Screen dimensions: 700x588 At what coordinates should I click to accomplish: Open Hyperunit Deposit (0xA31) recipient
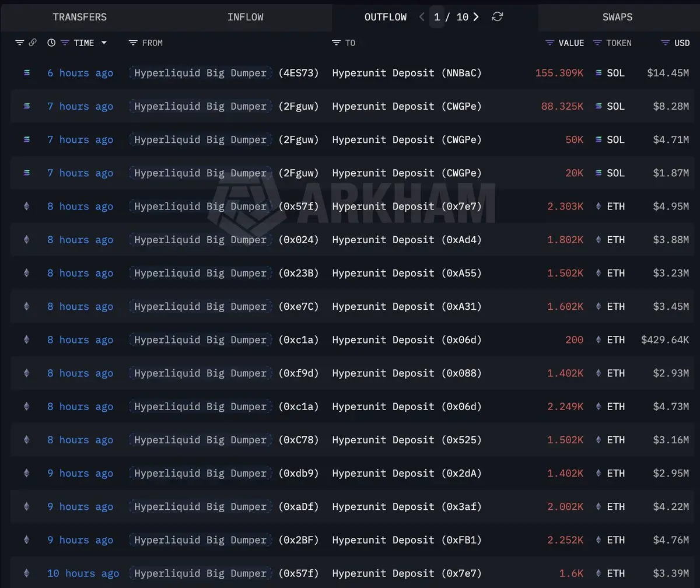(407, 306)
